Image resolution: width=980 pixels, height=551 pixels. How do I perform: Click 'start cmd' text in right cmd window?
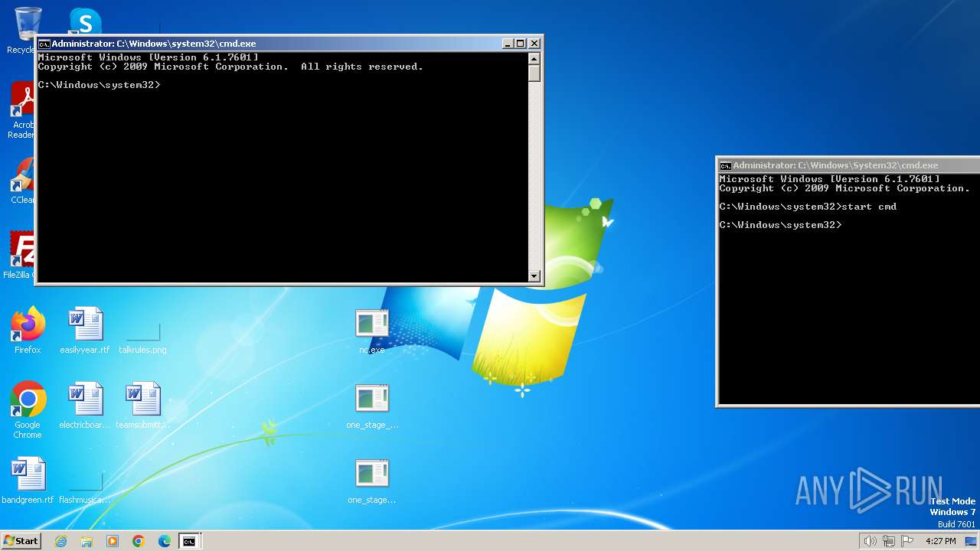868,207
